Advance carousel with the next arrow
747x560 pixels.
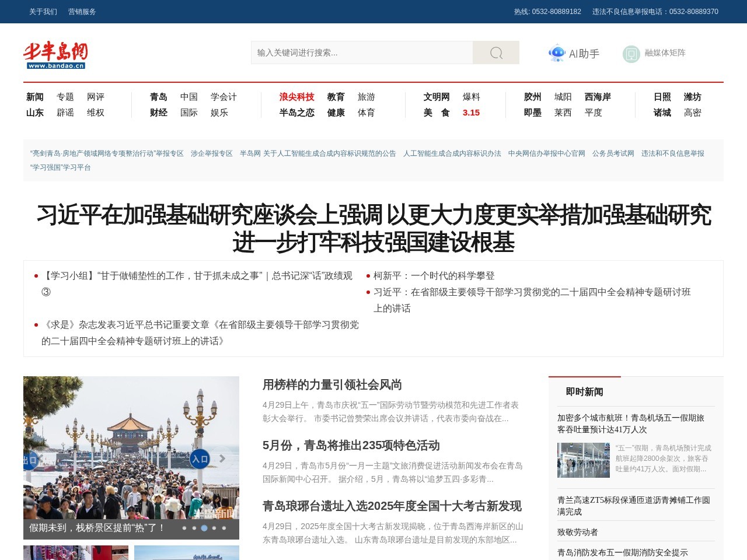tap(222, 459)
